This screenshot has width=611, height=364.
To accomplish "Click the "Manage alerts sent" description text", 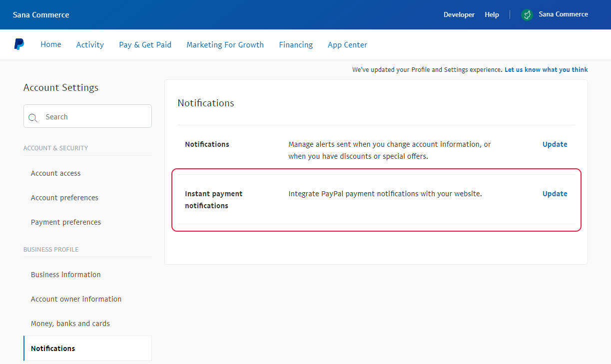I will pos(390,150).
